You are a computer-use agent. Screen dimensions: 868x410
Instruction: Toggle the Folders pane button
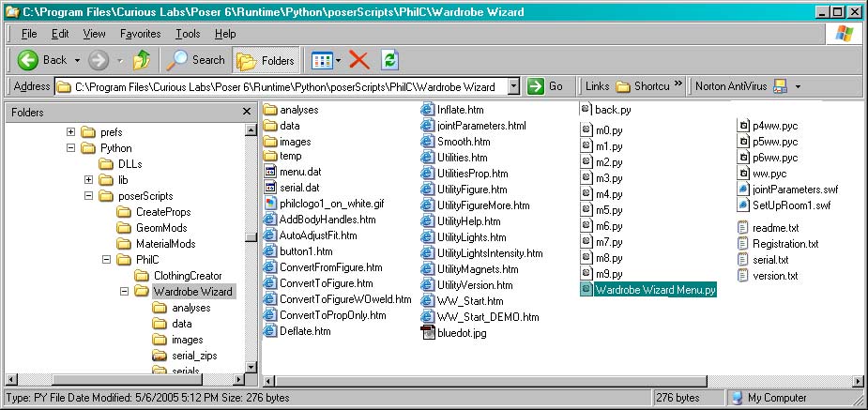click(265, 60)
